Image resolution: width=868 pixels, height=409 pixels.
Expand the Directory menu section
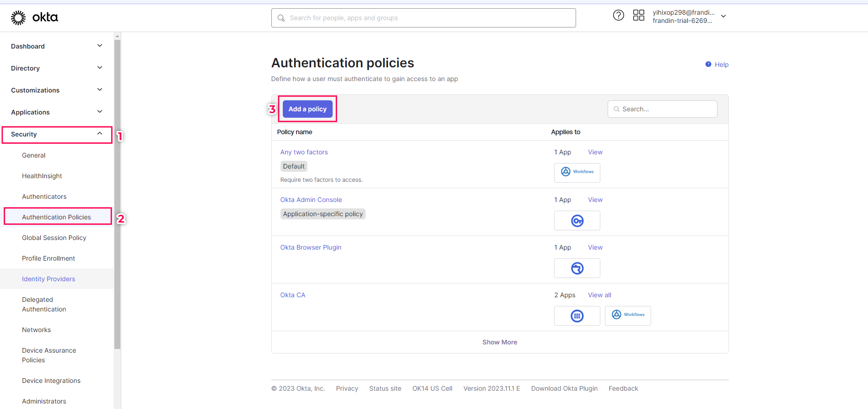(x=100, y=68)
